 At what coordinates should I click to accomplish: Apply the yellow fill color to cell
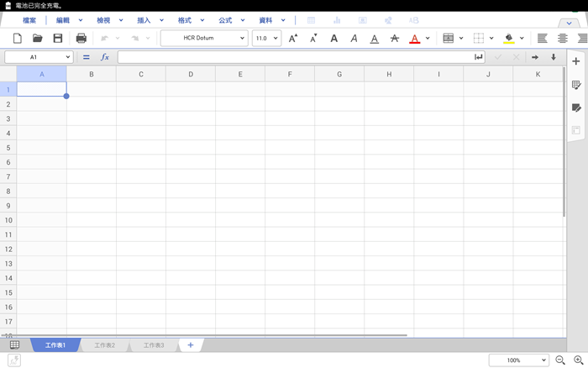pos(508,39)
